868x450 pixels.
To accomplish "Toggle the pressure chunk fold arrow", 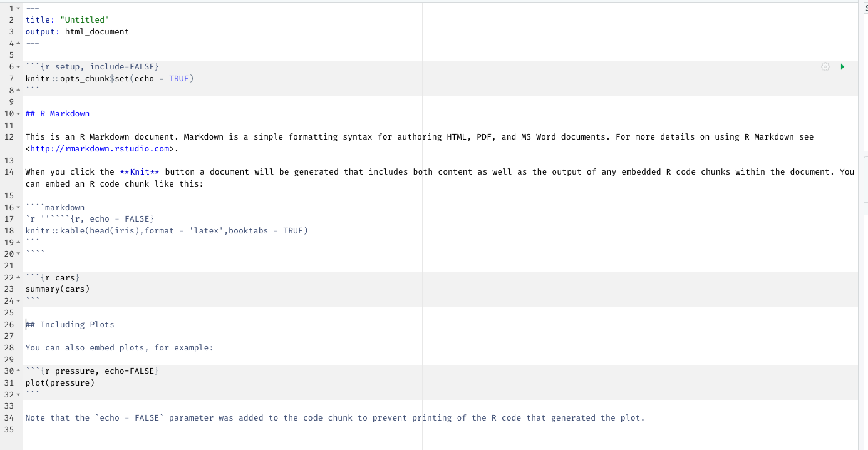I will [18, 371].
